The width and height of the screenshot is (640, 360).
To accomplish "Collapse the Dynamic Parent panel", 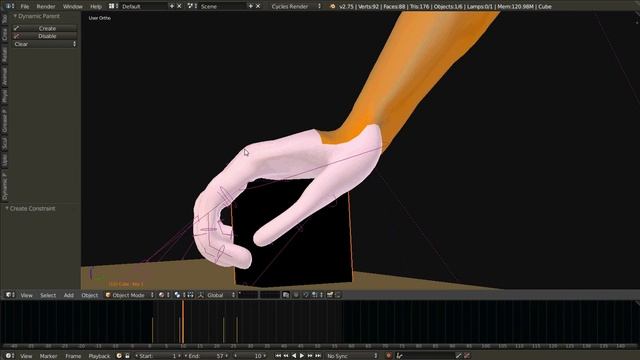I will click(37, 16).
